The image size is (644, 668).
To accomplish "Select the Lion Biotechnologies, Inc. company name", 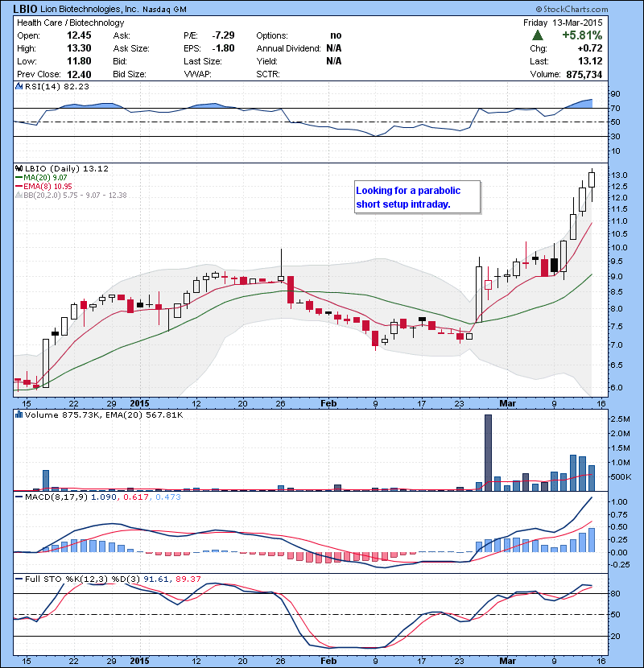I will click(x=89, y=9).
